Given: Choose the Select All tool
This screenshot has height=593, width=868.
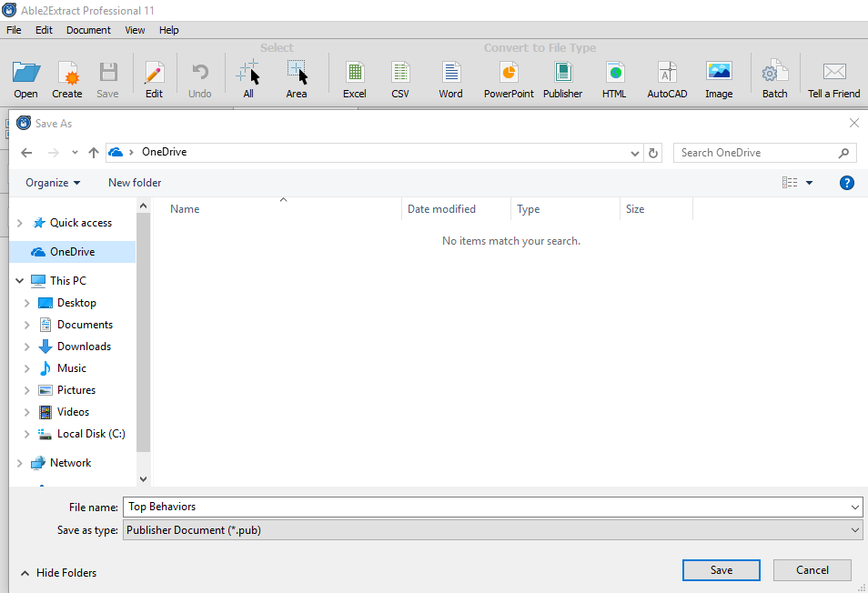Looking at the screenshot, I should pos(248,72).
